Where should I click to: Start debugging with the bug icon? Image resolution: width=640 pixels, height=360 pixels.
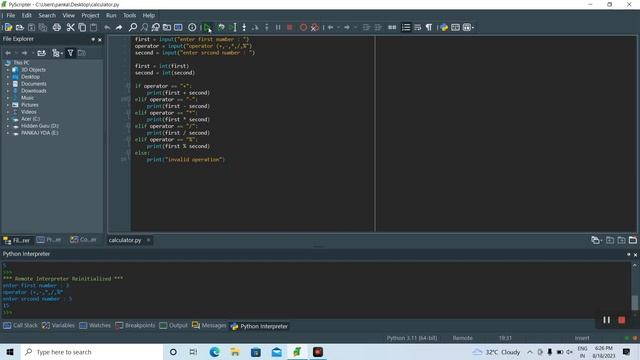coord(221,27)
